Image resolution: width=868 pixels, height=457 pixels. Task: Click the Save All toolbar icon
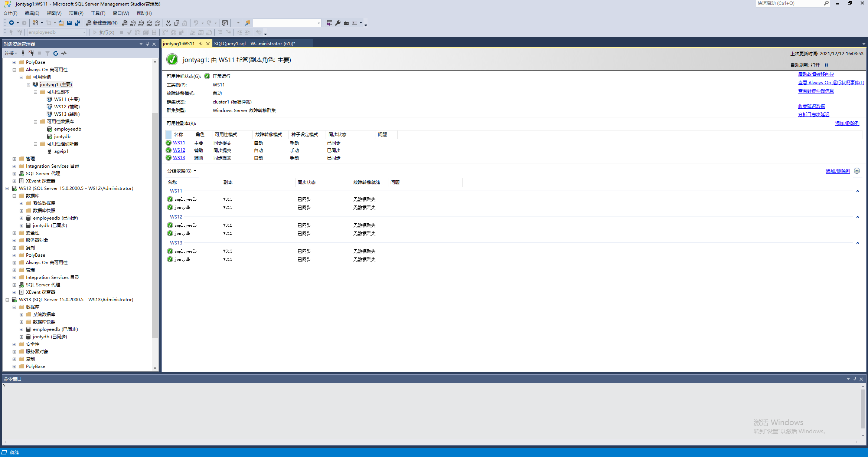(x=77, y=23)
